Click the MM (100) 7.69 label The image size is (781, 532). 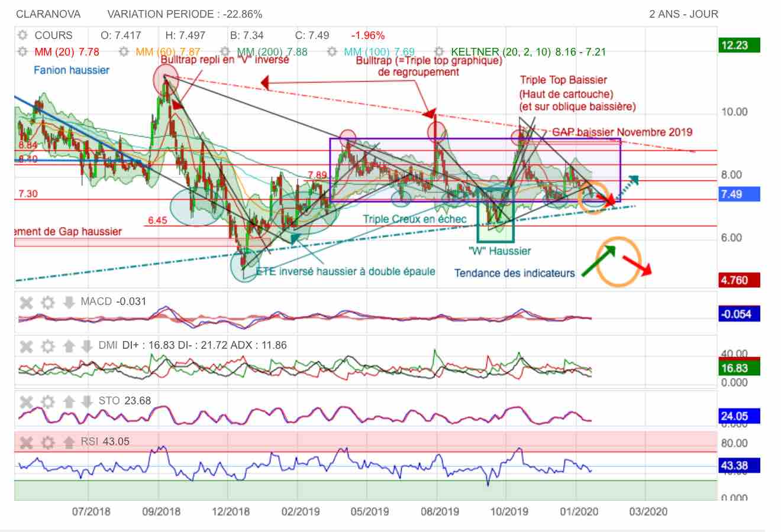[x=379, y=52]
